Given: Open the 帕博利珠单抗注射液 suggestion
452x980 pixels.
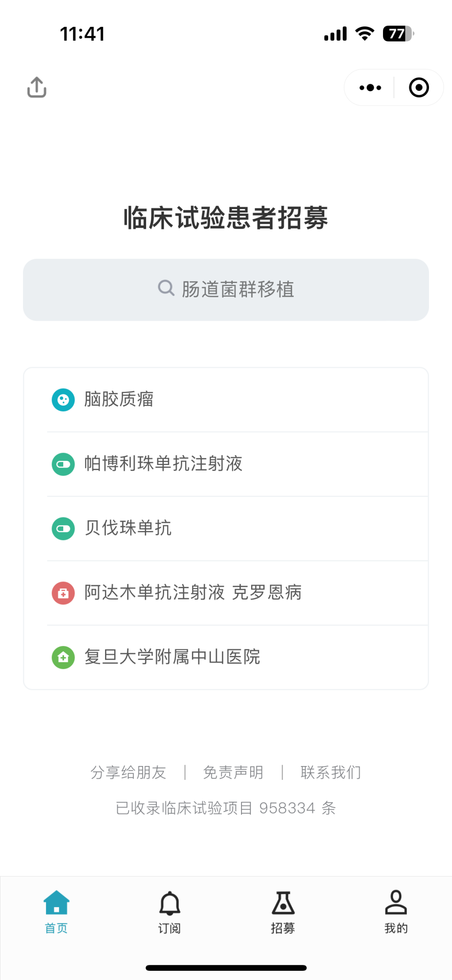Looking at the screenshot, I should (226, 464).
